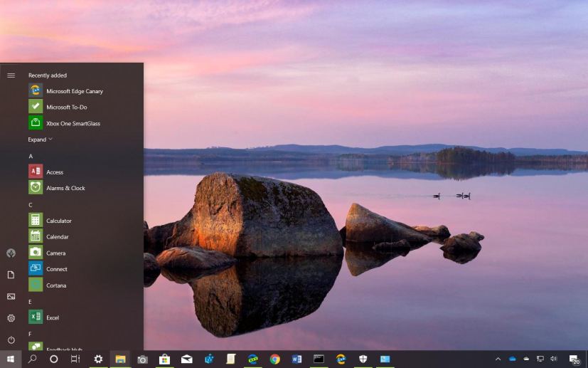This screenshot has width=588, height=368.
Task: Select the letter F group header
Action: click(x=30, y=334)
